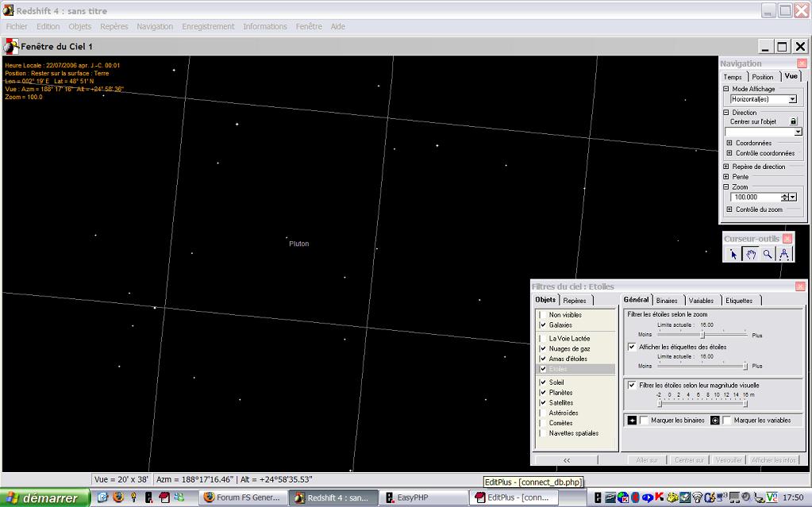
Task: Open the Mode Affichage dropdown
Action: 792,100
